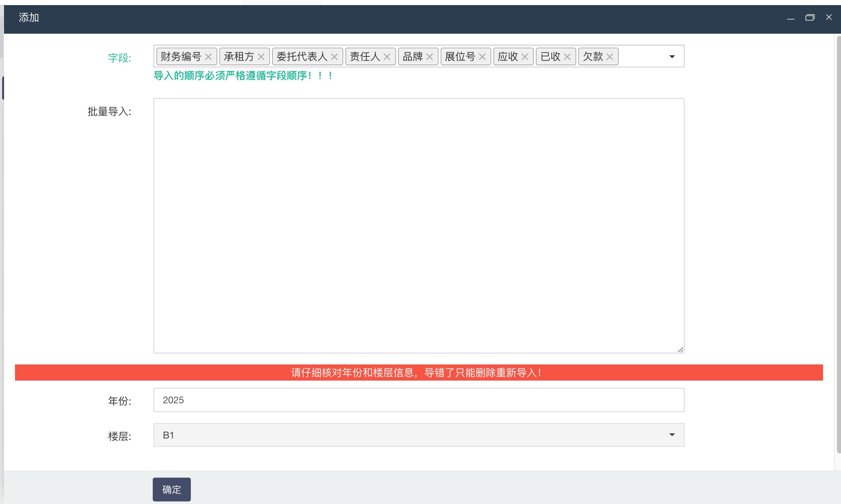Click the 确定 confirm button
The width and height of the screenshot is (841, 504).
click(x=171, y=489)
